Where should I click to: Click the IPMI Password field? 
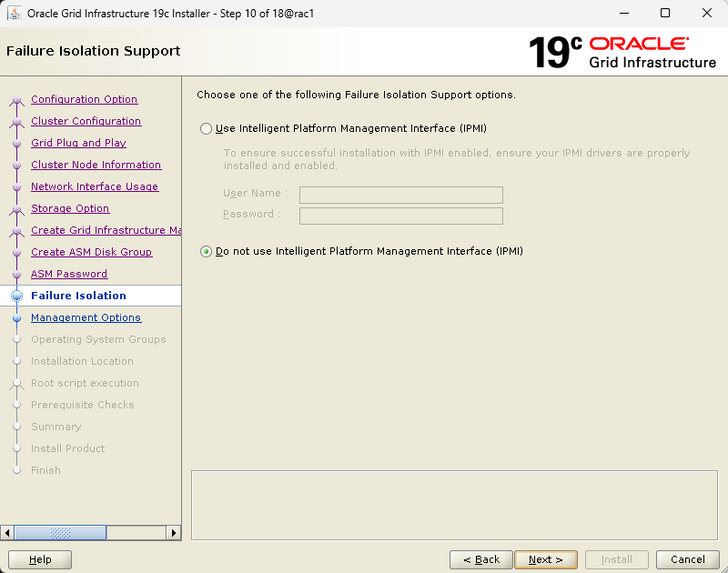click(x=401, y=216)
